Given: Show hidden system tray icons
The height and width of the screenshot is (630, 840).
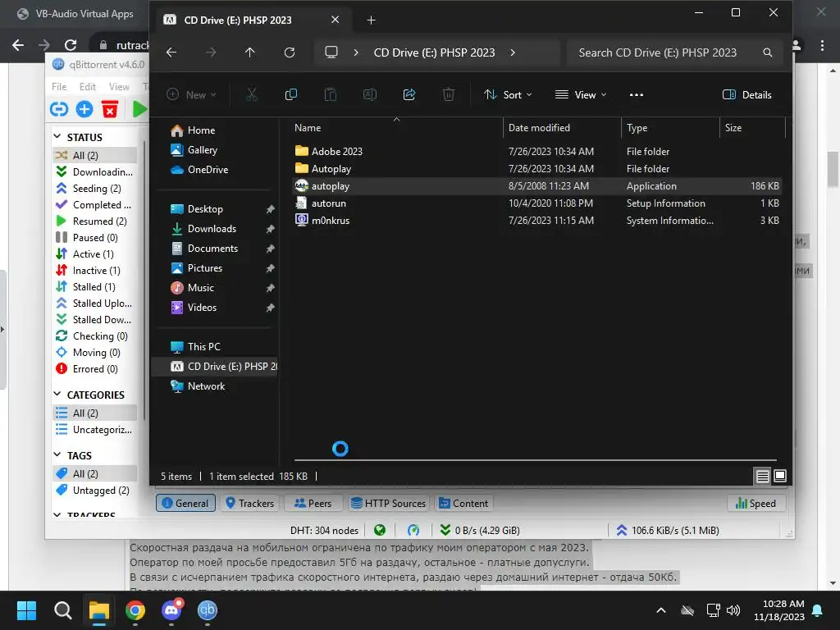Looking at the screenshot, I should (x=661, y=610).
